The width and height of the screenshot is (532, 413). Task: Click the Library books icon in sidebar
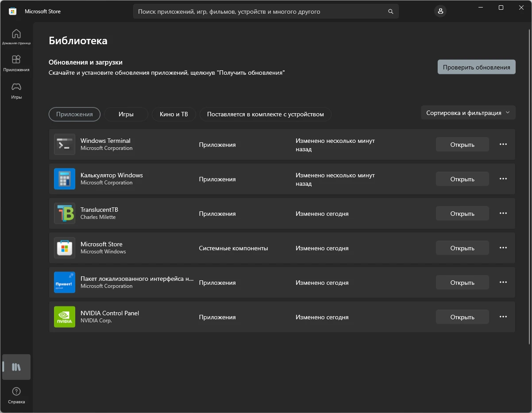16,367
